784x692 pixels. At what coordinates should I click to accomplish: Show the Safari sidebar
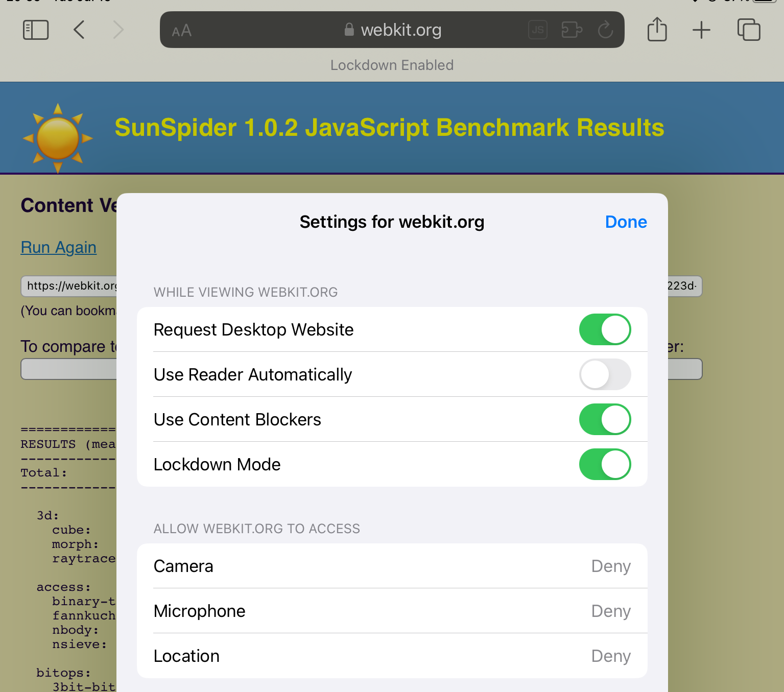[x=36, y=30]
